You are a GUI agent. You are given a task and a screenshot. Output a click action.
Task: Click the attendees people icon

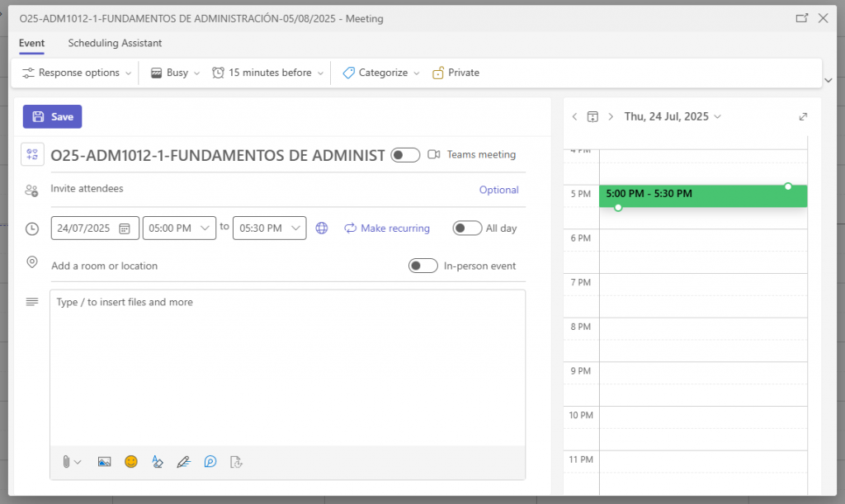[32, 190]
